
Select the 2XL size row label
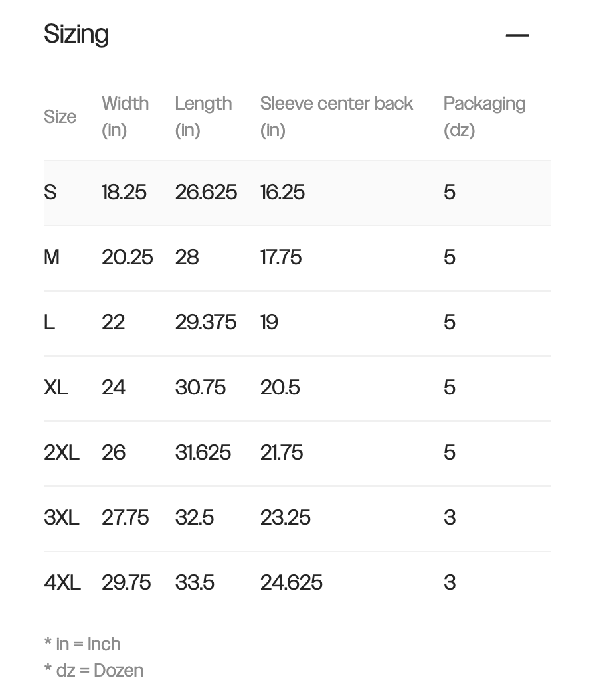(x=62, y=453)
